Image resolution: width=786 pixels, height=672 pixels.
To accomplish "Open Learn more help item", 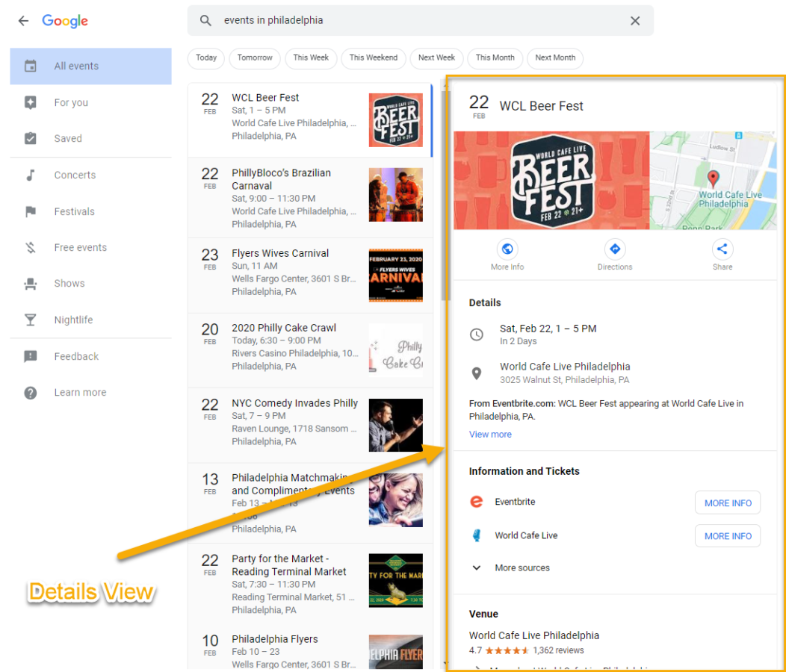I will pyautogui.click(x=80, y=393).
